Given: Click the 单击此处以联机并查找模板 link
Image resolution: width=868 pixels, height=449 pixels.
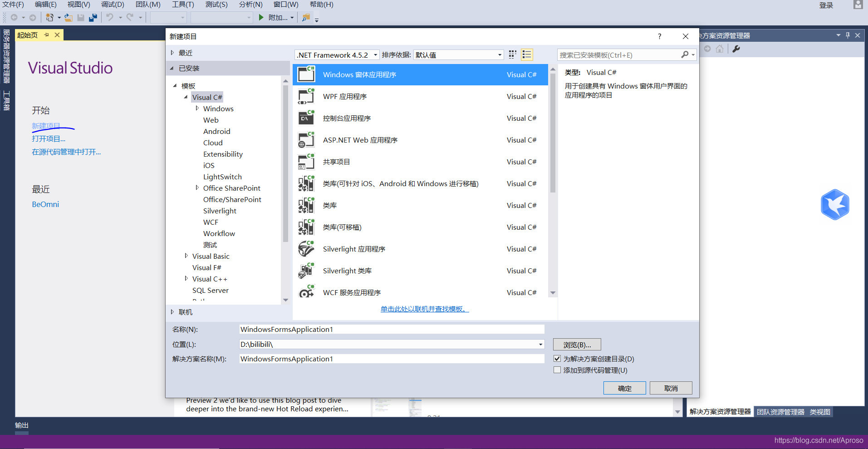Looking at the screenshot, I should (x=425, y=309).
